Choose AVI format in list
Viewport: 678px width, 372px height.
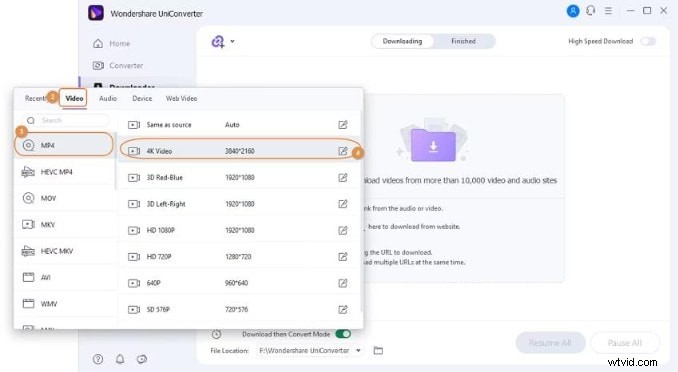pos(65,277)
